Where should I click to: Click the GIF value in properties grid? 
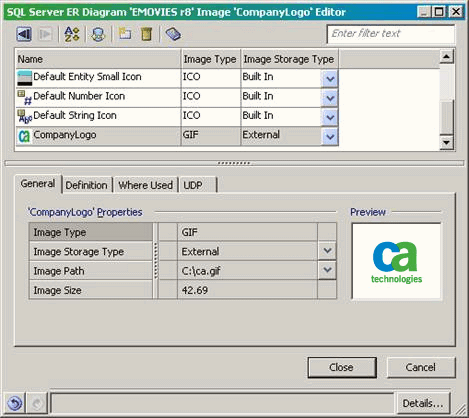pyautogui.click(x=248, y=232)
